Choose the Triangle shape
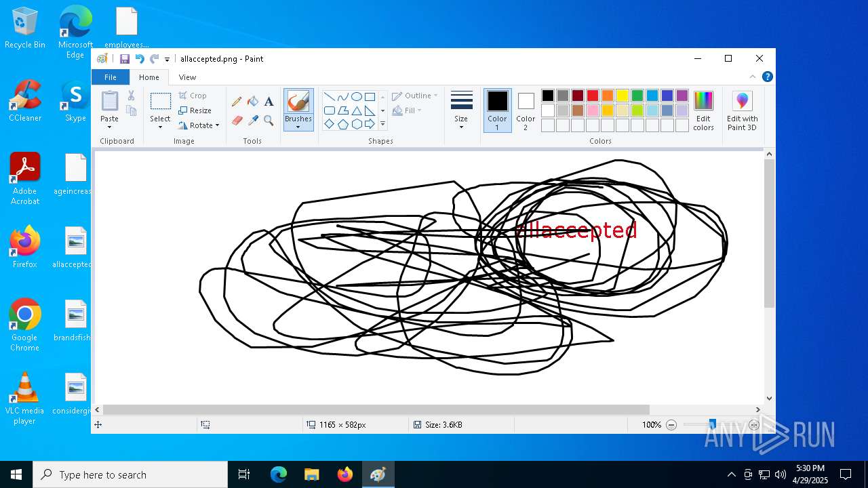 click(356, 110)
